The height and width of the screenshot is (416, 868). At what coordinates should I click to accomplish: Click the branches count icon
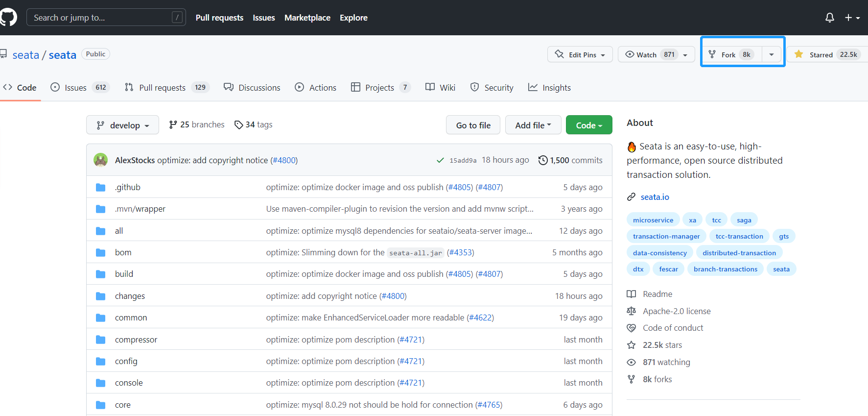tap(173, 125)
